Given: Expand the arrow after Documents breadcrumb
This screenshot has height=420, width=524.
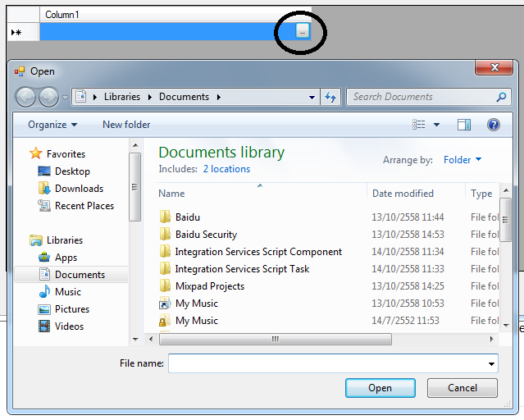Looking at the screenshot, I should coord(219,97).
